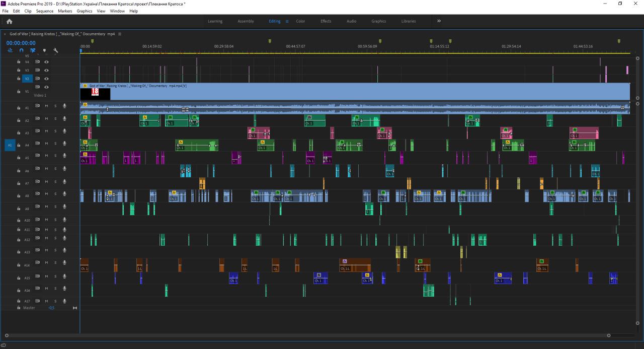This screenshot has height=349, width=644.
Task: Click the playhead timecode 00:00:00:00
Action: click(21, 43)
